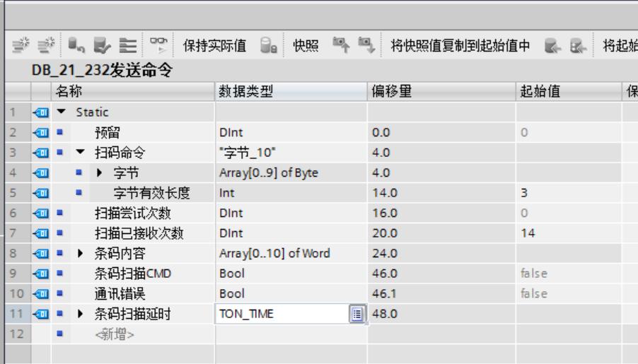The height and width of the screenshot is (364, 638).
Task: Collapse the Static section
Action: (61, 112)
